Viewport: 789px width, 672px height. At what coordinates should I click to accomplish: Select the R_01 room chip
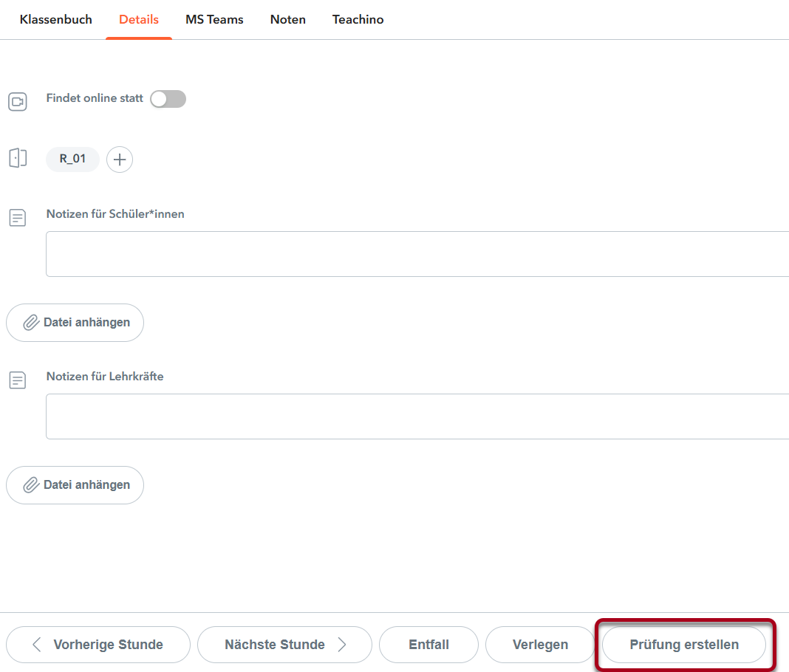[x=72, y=159]
